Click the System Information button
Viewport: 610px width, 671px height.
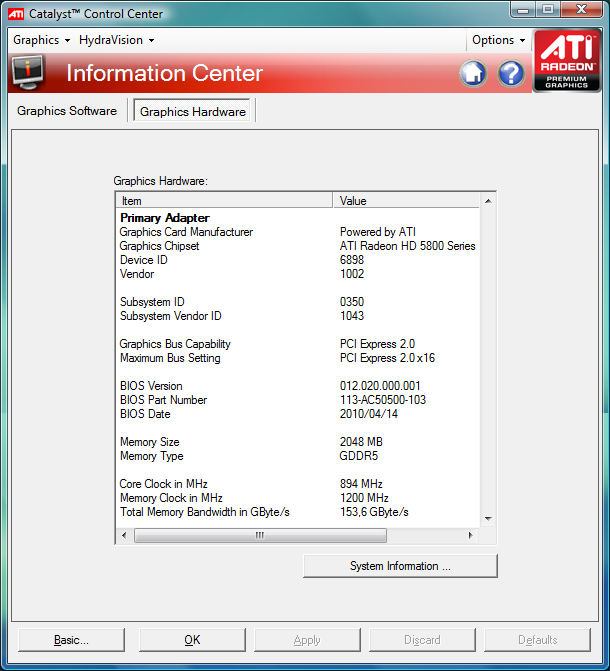[x=400, y=566]
